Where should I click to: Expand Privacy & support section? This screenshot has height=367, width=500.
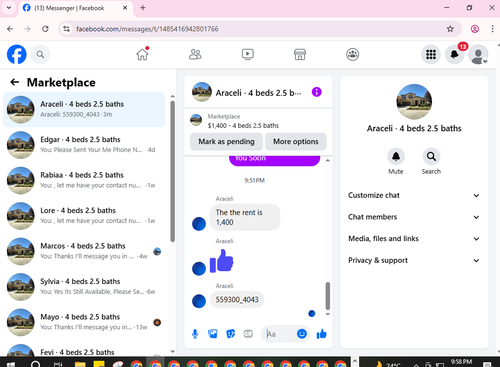[x=414, y=260]
